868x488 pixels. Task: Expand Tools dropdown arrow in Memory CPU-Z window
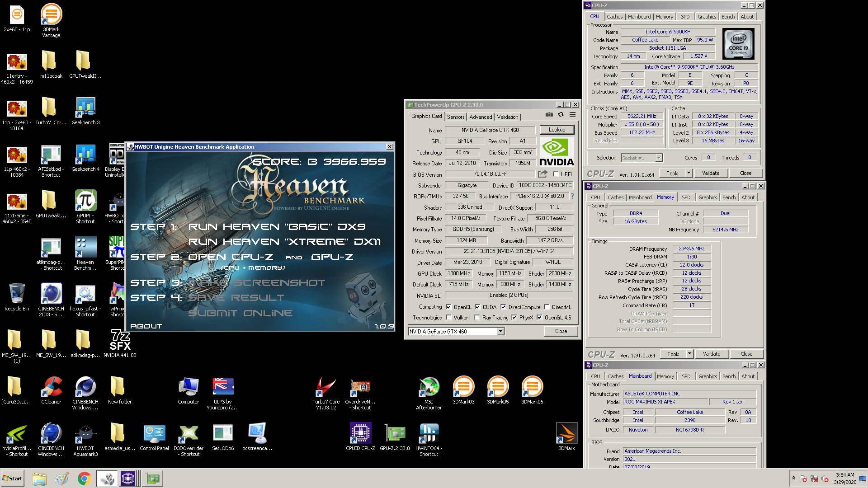689,354
